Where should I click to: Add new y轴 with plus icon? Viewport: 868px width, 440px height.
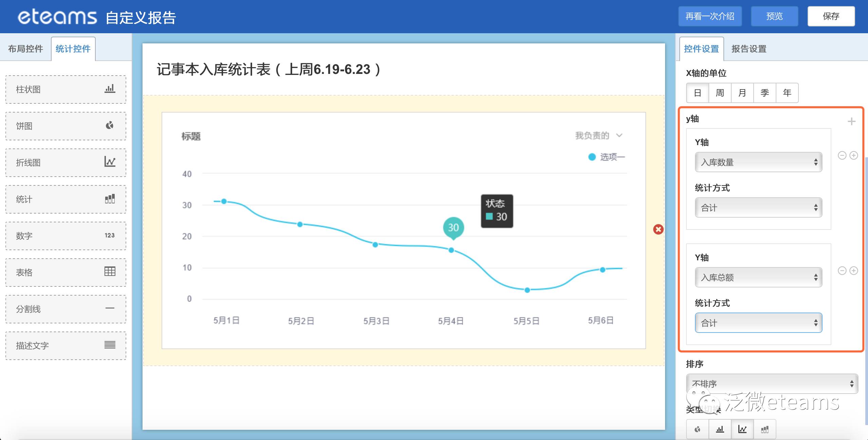pos(851,121)
